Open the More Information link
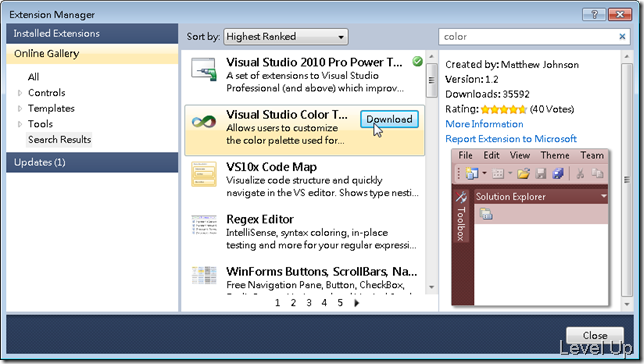Viewport: 644px width, 364px height. (x=484, y=124)
